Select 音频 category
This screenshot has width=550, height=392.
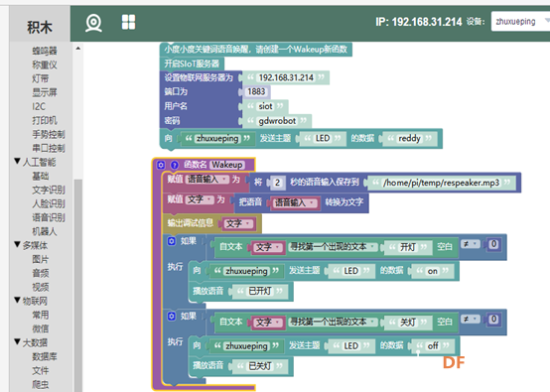41,273
